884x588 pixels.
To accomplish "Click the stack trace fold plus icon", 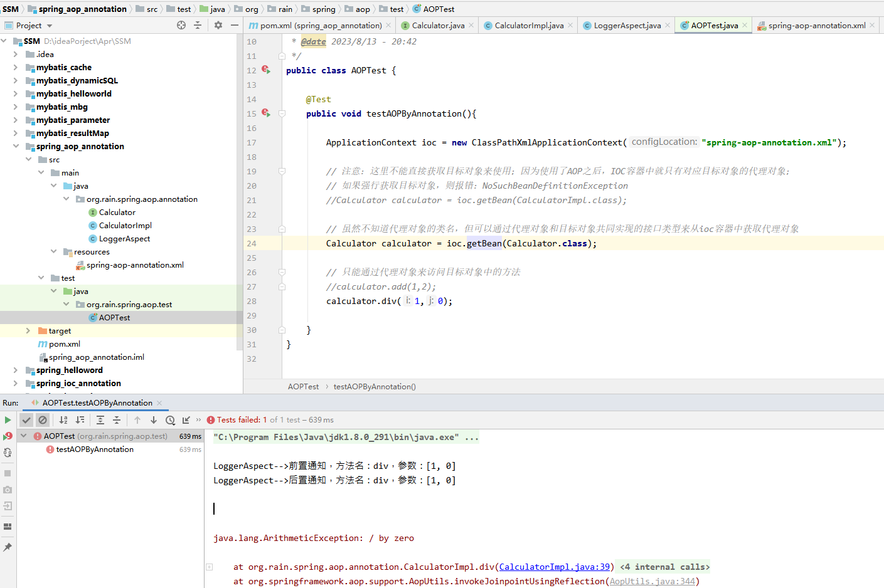I will point(210,567).
